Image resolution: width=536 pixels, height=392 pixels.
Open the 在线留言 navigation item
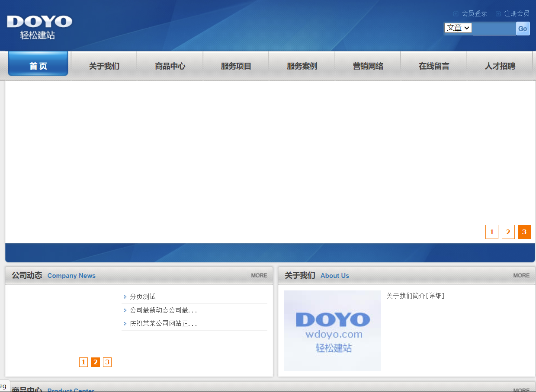(434, 66)
